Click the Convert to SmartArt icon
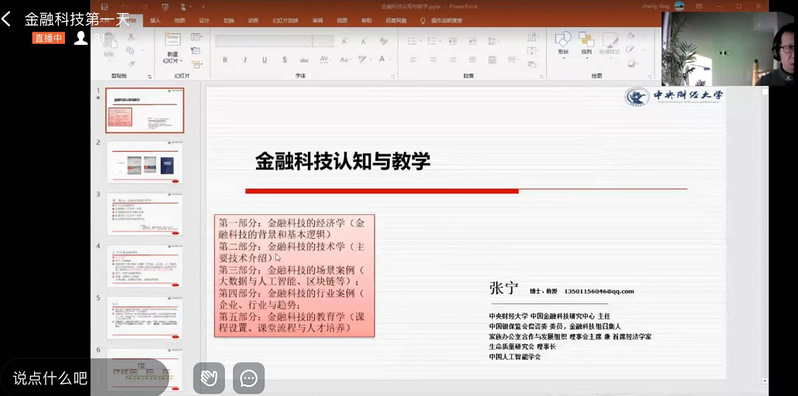Viewport: 798px width, 396px height. coord(532,64)
